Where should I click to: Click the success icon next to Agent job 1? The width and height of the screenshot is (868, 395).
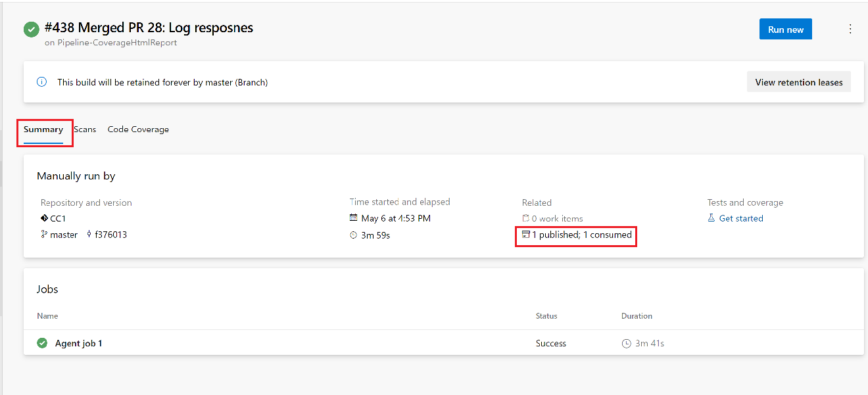coord(42,342)
